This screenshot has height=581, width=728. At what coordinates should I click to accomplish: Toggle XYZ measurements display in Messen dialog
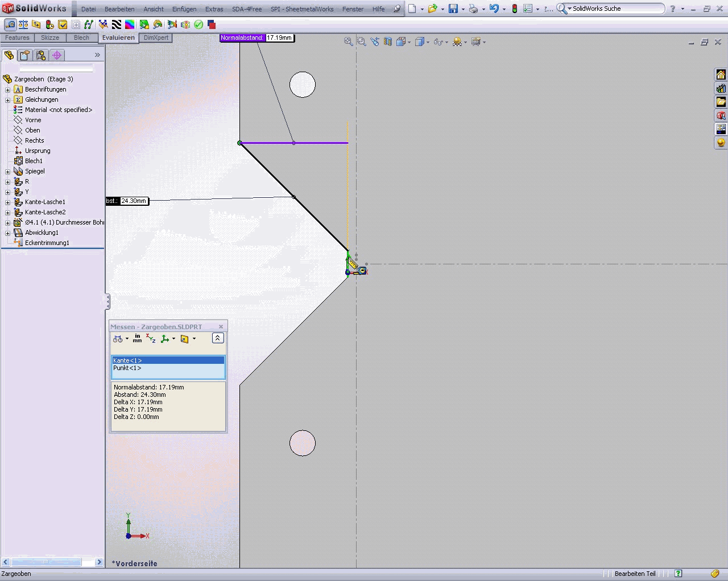[151, 339]
